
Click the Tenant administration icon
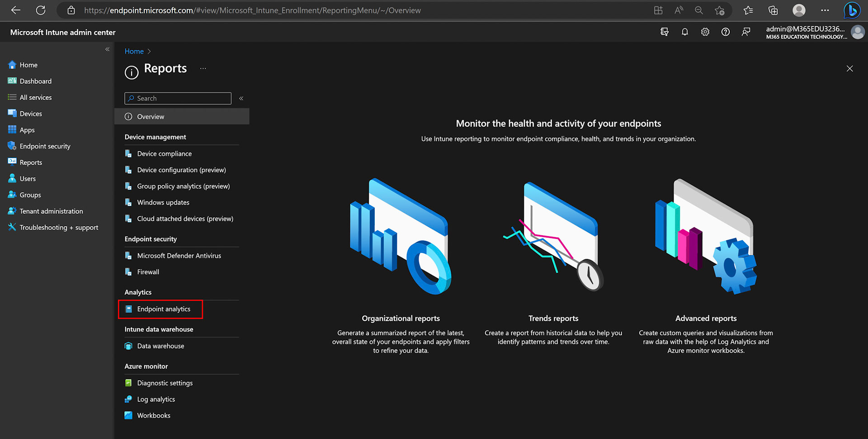pos(12,211)
